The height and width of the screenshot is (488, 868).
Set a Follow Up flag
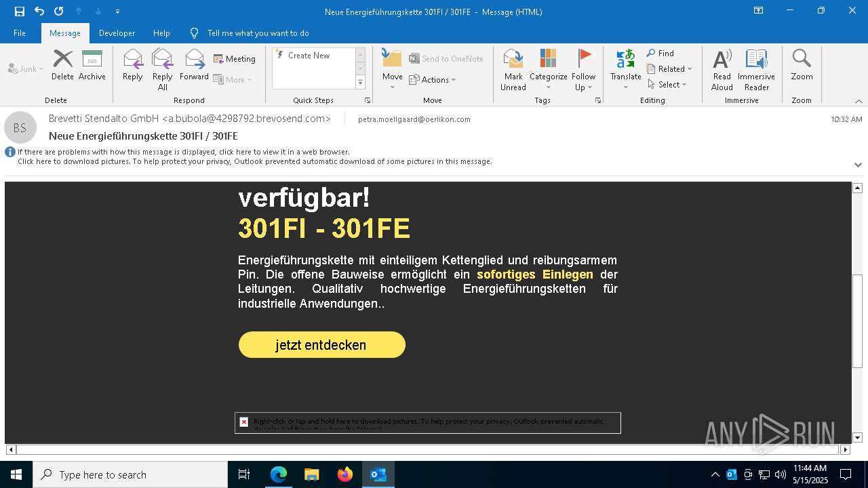tap(583, 69)
